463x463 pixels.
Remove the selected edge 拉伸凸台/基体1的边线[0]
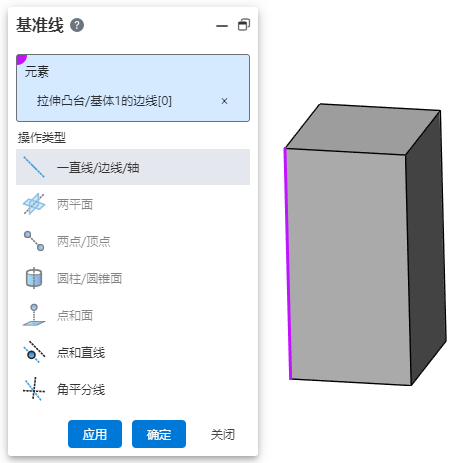click(x=224, y=101)
